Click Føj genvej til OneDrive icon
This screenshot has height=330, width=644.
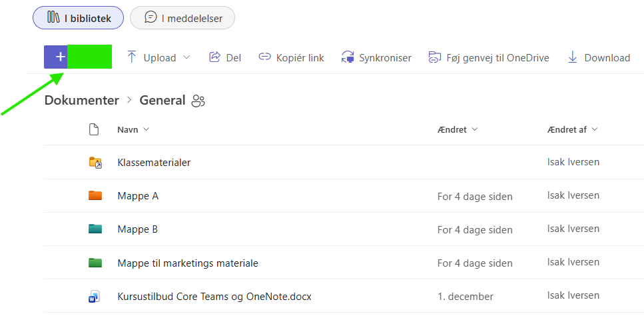point(435,57)
